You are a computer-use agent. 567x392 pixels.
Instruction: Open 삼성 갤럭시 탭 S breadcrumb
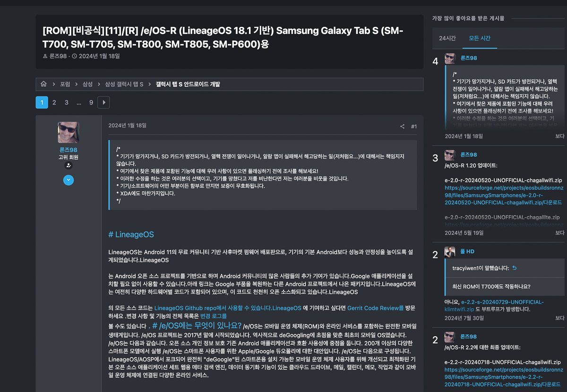coord(124,84)
